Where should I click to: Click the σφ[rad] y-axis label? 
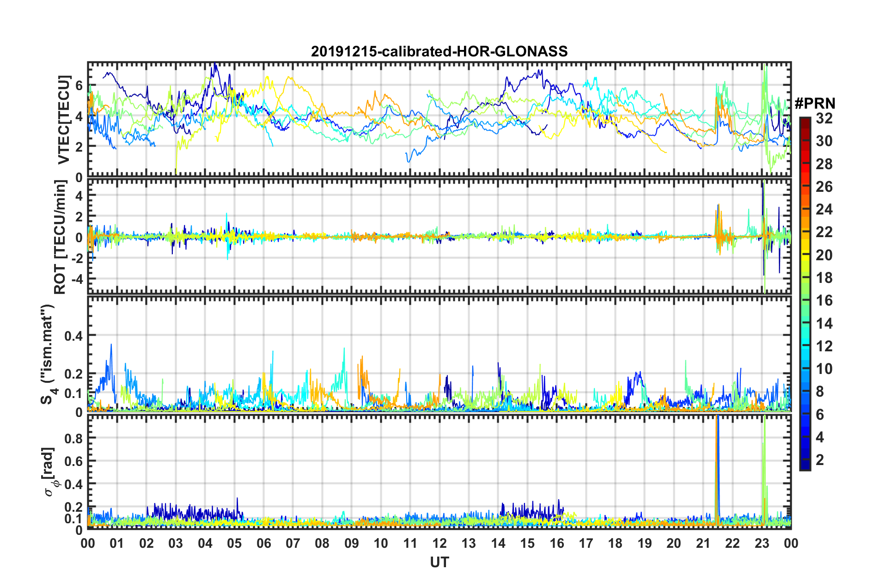[50, 472]
